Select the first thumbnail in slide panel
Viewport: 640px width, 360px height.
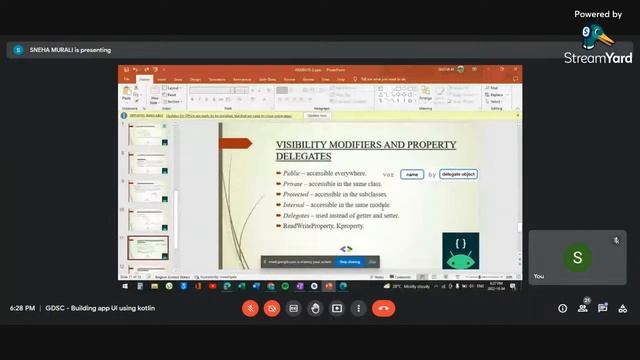tap(148, 135)
